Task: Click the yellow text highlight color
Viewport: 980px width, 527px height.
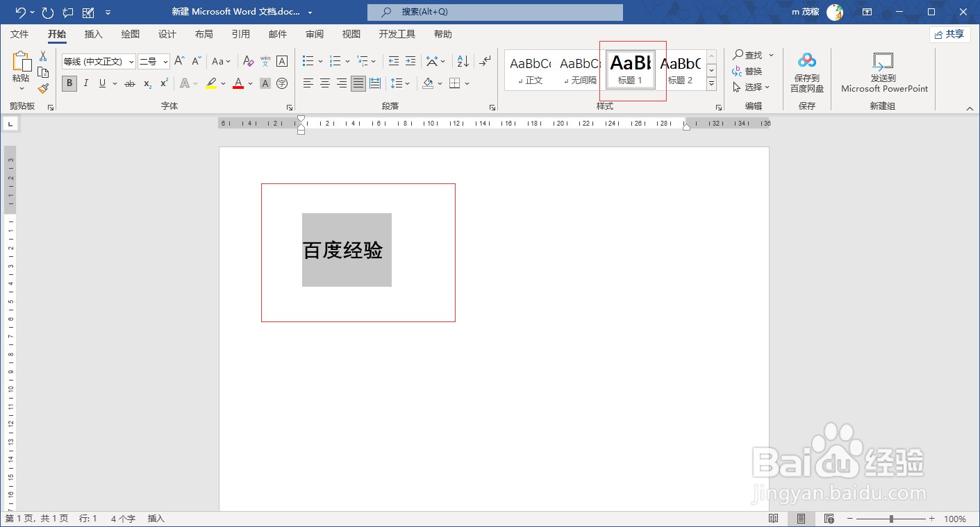Action: (211, 83)
